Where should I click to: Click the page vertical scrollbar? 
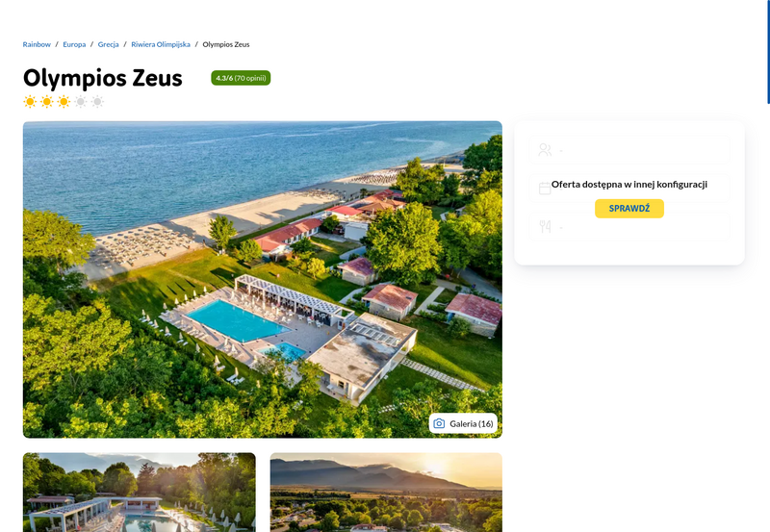click(x=768, y=52)
